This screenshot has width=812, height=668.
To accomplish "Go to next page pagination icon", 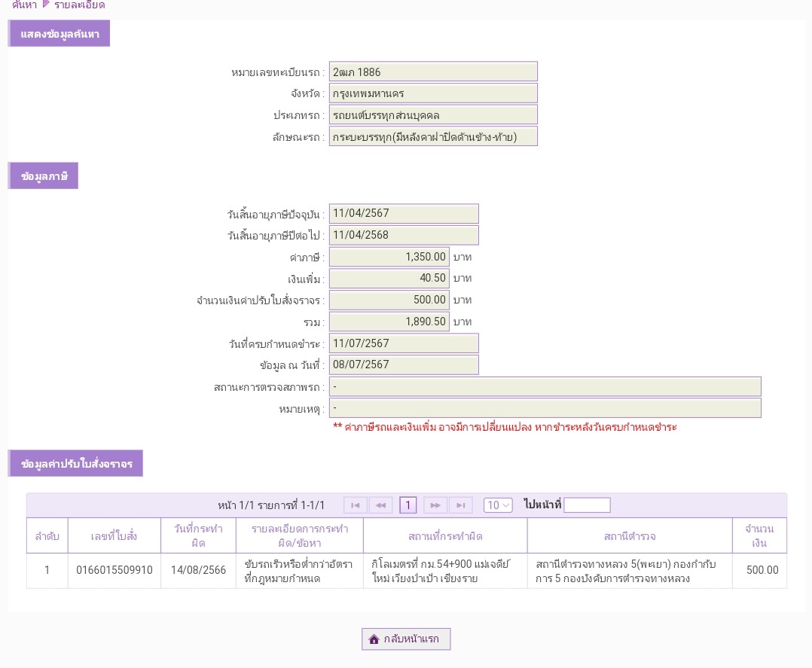I will pos(435,505).
